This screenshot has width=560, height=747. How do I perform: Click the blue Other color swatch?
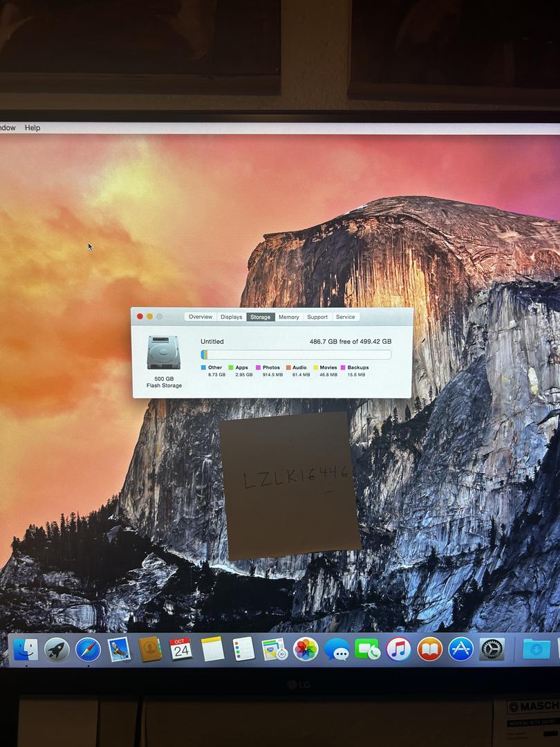tap(203, 367)
